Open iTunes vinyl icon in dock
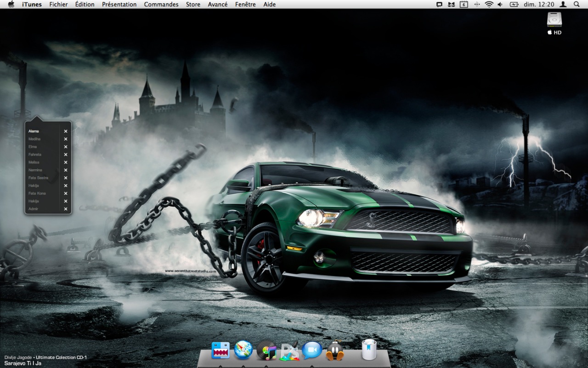 coord(266,351)
